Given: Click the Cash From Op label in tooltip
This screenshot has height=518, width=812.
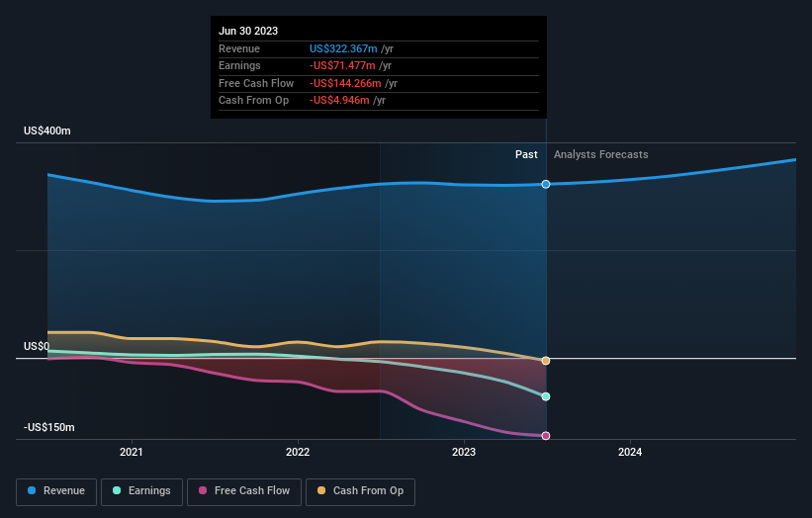Looking at the screenshot, I should pyautogui.click(x=254, y=101).
